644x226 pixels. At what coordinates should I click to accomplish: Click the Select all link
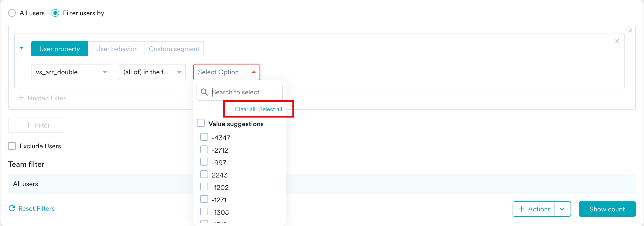click(270, 109)
